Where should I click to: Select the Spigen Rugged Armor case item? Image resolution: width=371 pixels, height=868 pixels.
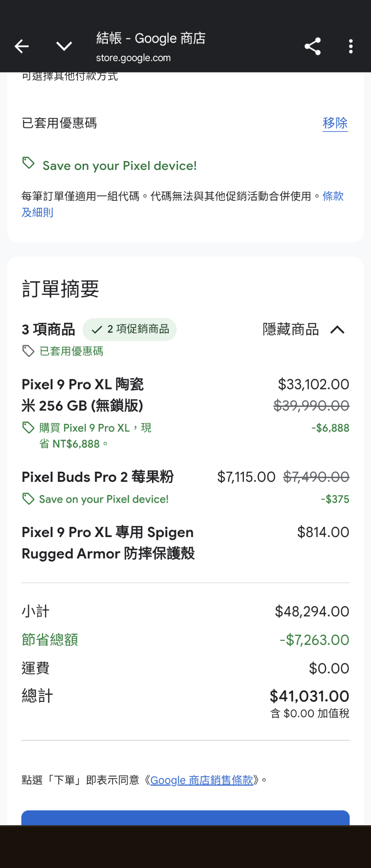[x=108, y=543]
